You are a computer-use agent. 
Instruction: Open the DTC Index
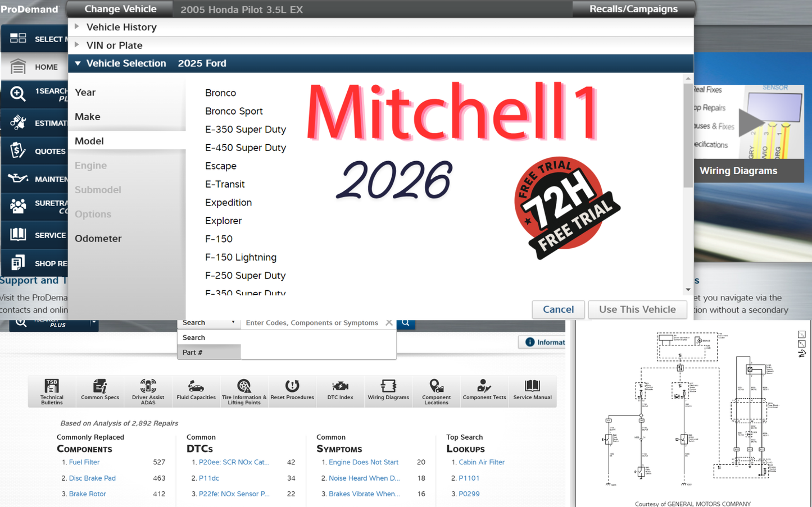[x=340, y=391]
